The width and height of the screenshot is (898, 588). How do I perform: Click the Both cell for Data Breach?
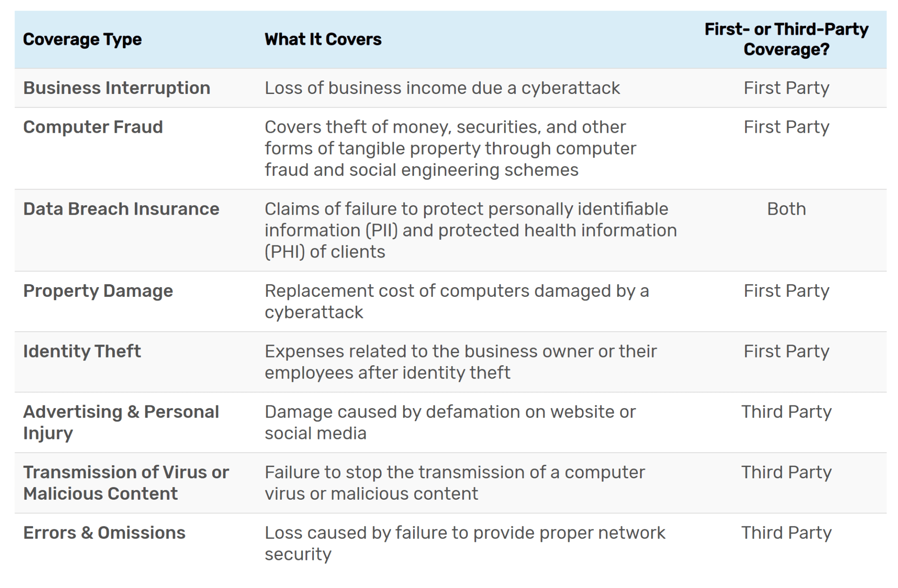(786, 209)
